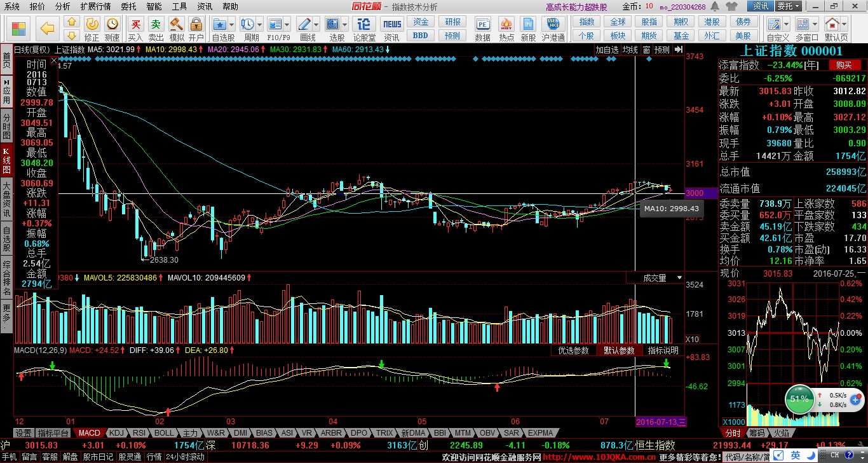Image resolution: width=868 pixels, height=463 pixels.
Task: Click the down arrow page icon in toolbar
Action: coord(72,35)
